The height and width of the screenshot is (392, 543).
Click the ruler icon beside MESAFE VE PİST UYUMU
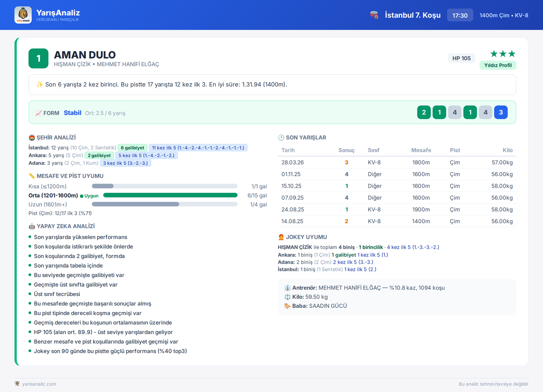tap(32, 176)
